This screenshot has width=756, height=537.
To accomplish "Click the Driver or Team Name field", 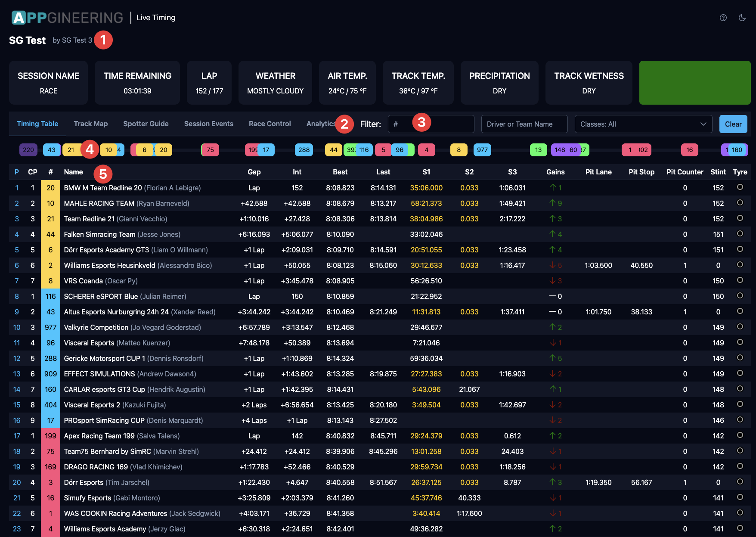I will pos(524,124).
